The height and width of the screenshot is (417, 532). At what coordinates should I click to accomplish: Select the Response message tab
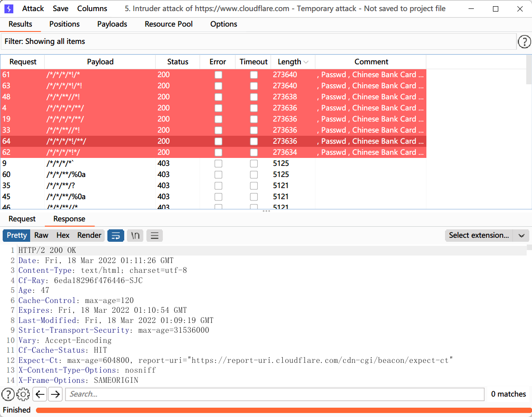(x=69, y=219)
